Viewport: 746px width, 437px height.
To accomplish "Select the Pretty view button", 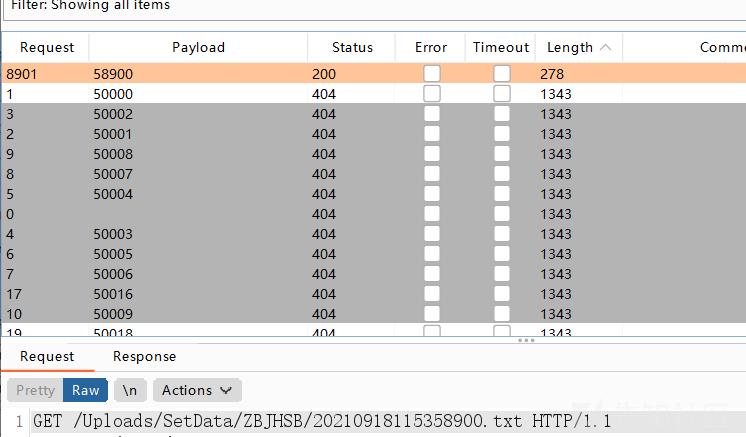I will [x=35, y=390].
